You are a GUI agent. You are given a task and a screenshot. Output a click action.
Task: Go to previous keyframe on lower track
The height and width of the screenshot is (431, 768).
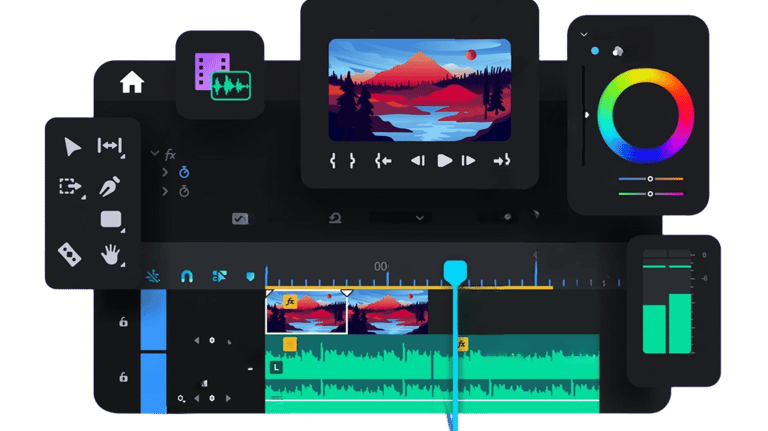click(x=197, y=398)
